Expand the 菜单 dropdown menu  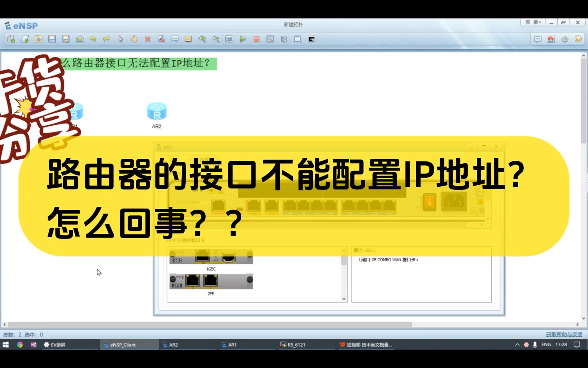pyautogui.click(x=533, y=22)
